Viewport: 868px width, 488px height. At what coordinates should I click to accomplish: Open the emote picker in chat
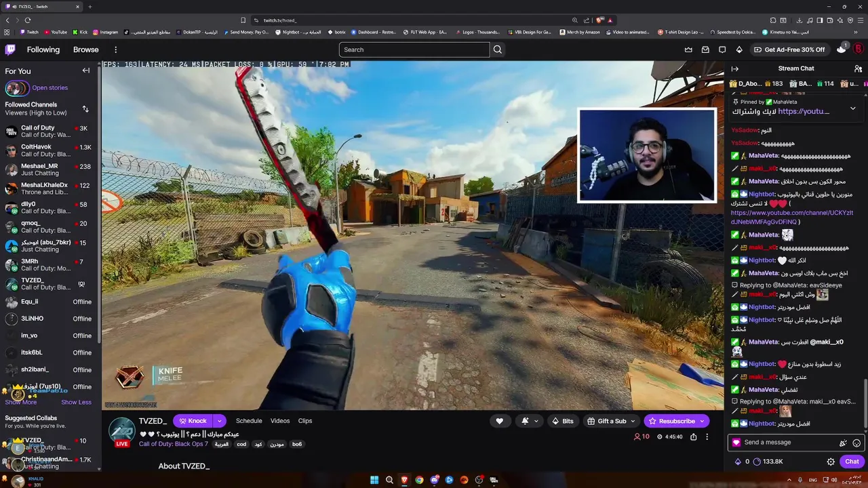tap(856, 443)
